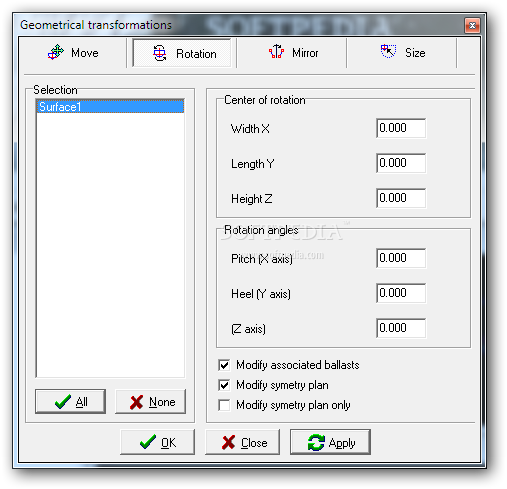Click the Heel (Y axis) angle field

(401, 293)
